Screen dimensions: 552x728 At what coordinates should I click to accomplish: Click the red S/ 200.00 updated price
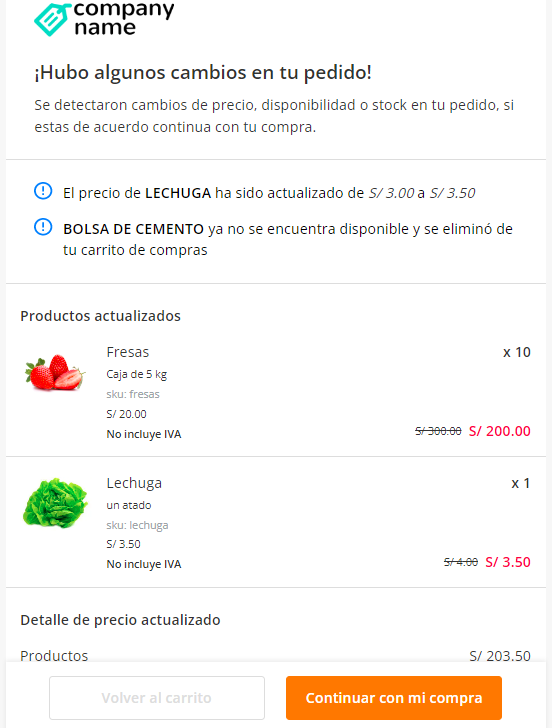(500, 431)
